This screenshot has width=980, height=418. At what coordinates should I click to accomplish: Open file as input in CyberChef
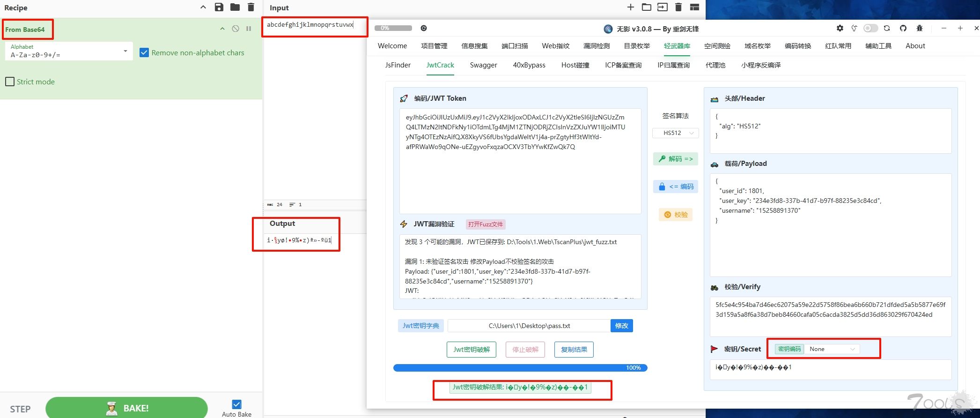[663, 7]
